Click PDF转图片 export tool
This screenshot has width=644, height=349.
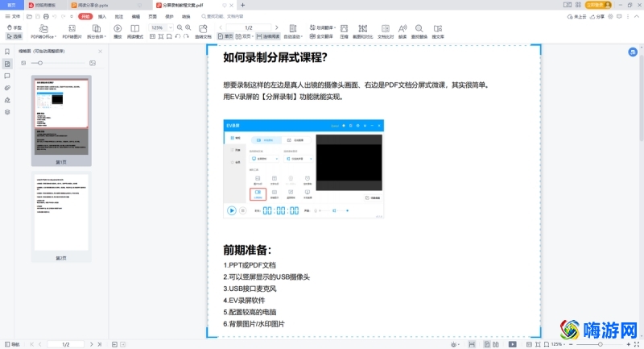(72, 31)
